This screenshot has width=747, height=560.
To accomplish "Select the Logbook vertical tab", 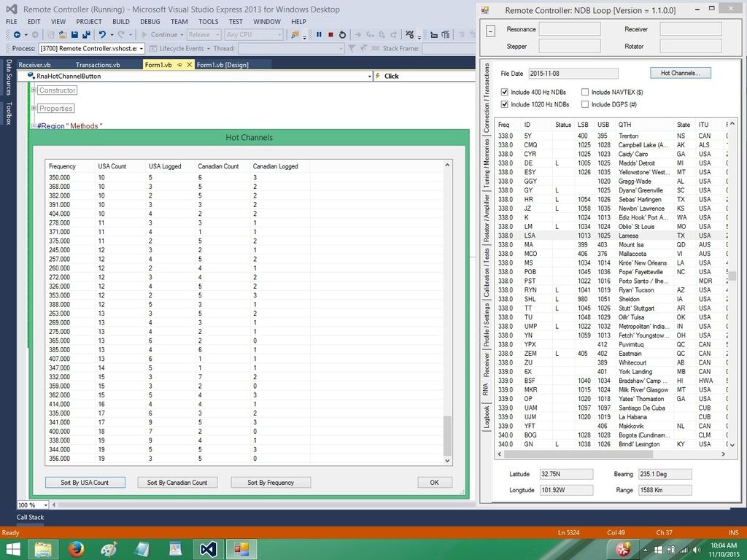I will pyautogui.click(x=487, y=416).
